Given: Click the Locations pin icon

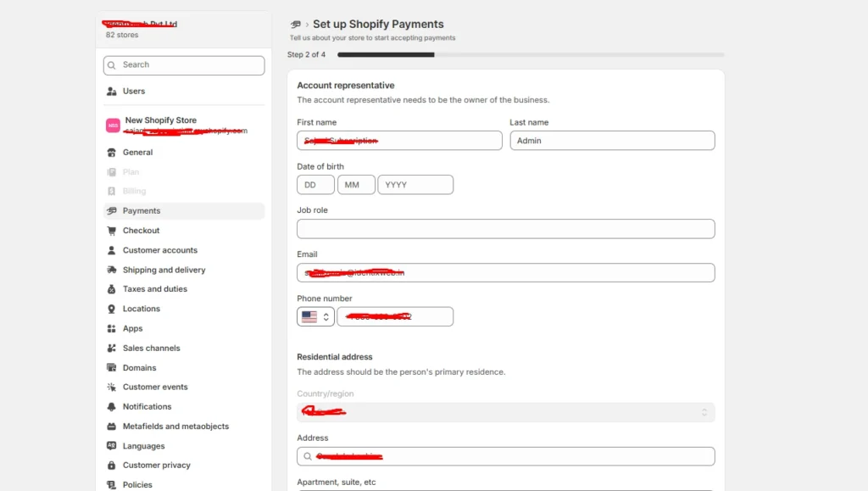Looking at the screenshot, I should (111, 309).
